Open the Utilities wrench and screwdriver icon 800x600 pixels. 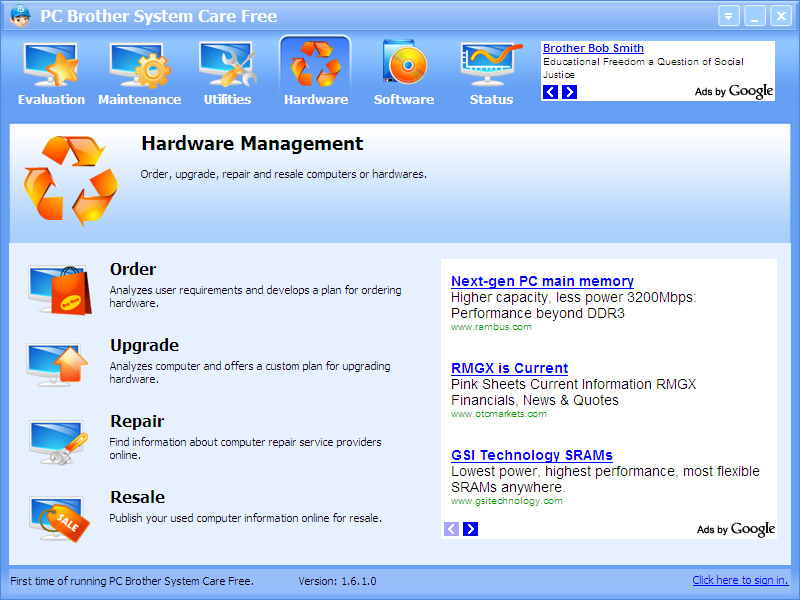click(x=228, y=64)
